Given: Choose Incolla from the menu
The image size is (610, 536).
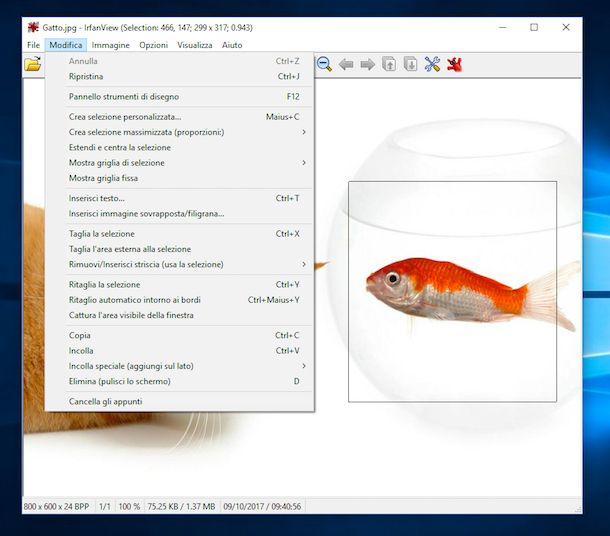Looking at the screenshot, I should [180, 351].
